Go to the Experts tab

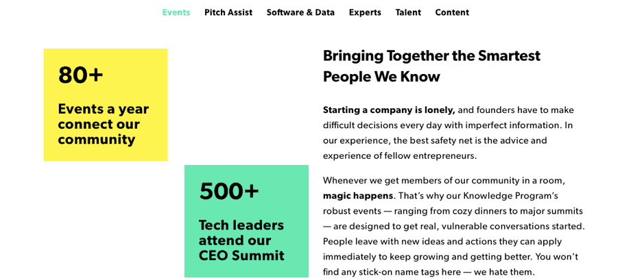[365, 12]
